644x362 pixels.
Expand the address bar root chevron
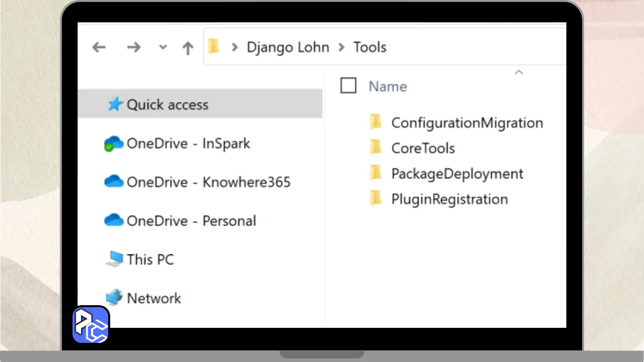coord(234,47)
